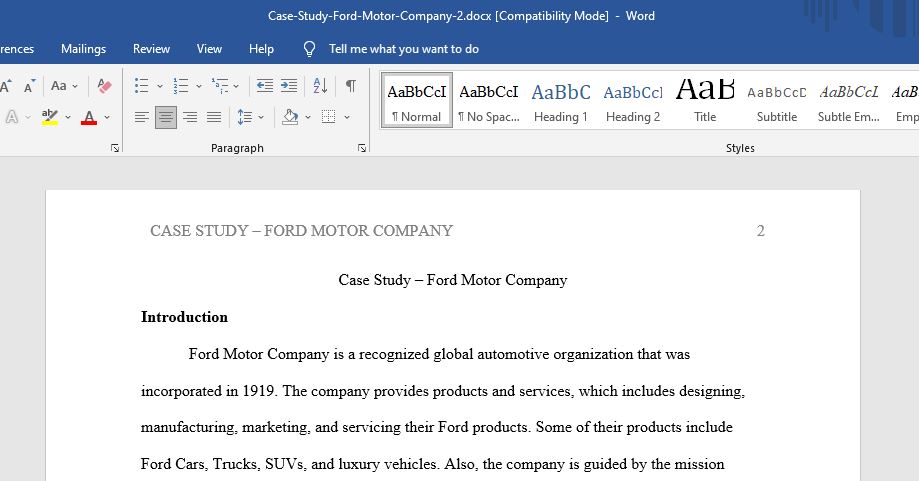Click the Tell me lightbulb icon
Viewport: 919px width, 481px height.
click(309, 49)
